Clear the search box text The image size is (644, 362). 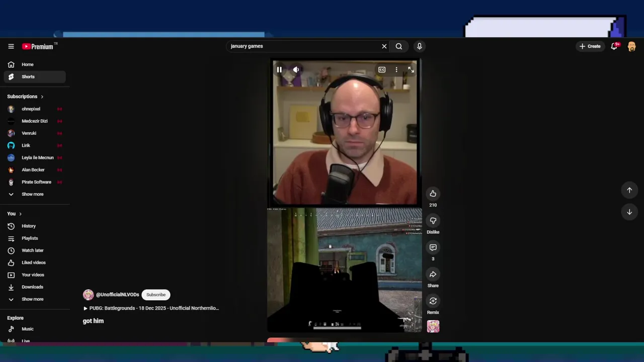[x=384, y=46]
